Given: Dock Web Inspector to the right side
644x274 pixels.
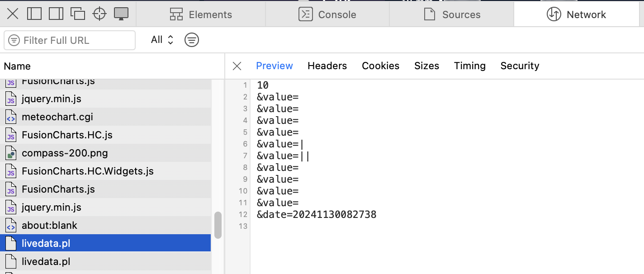Looking at the screenshot, I should pyautogui.click(x=56, y=14).
